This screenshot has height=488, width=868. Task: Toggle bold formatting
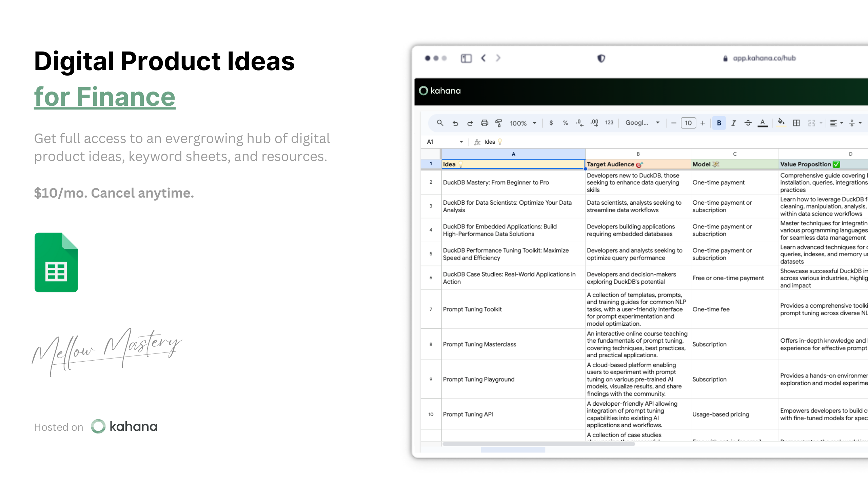(x=719, y=123)
